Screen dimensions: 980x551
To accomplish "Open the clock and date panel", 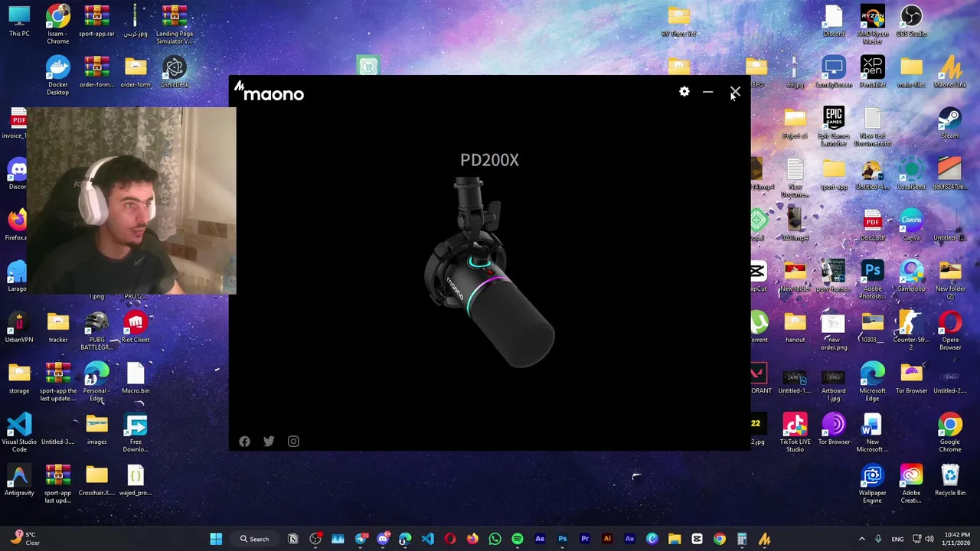I will point(955,540).
